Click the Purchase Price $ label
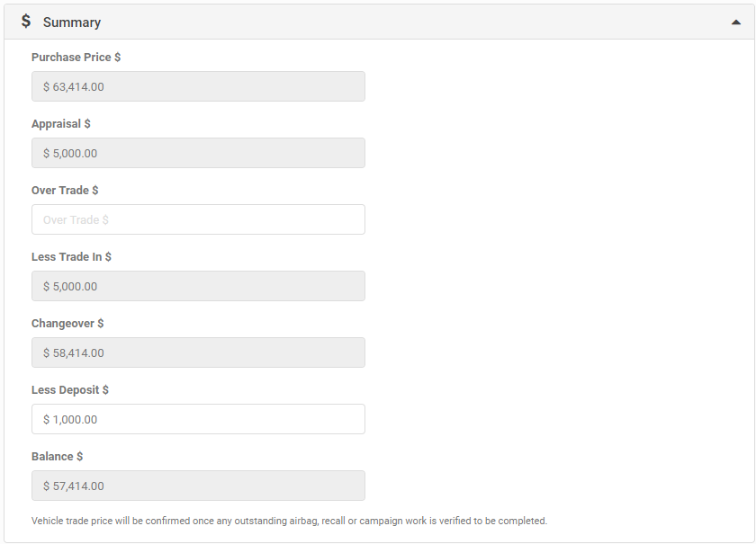Image resolution: width=756 pixels, height=544 pixels. pos(76,58)
